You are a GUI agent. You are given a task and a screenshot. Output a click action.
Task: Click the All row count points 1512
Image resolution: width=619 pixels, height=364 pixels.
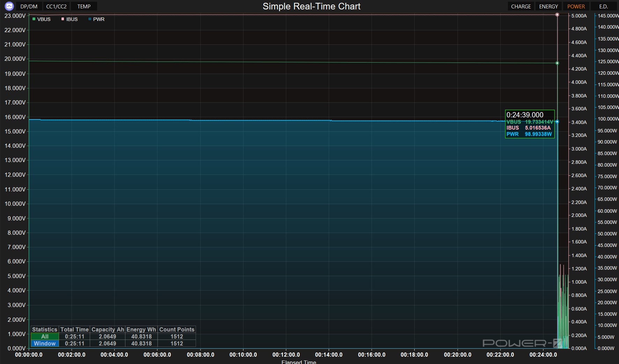177,336
